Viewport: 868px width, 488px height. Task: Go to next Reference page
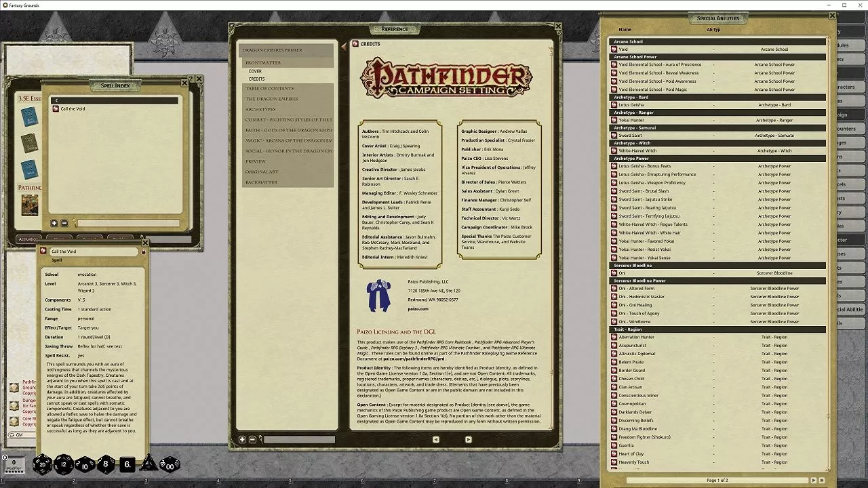click(468, 439)
